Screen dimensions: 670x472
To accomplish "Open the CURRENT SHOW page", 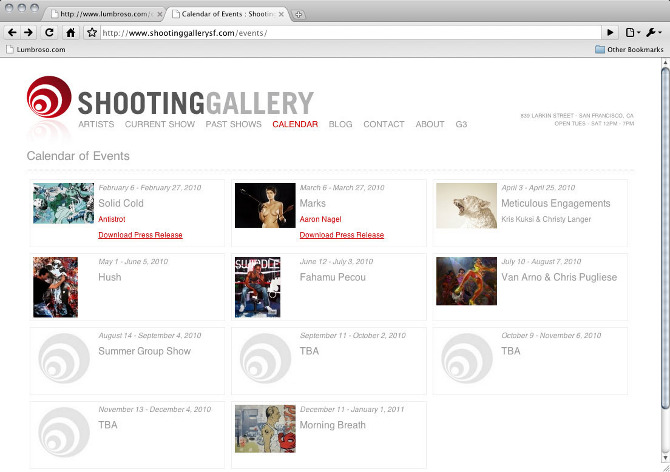I will click(160, 124).
